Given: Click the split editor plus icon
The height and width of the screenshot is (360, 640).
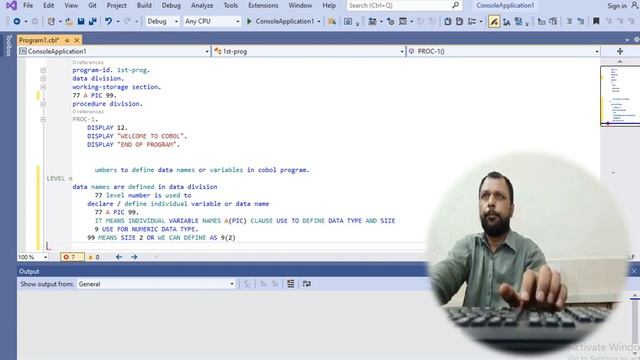Looking at the screenshot, I should (x=620, y=51).
